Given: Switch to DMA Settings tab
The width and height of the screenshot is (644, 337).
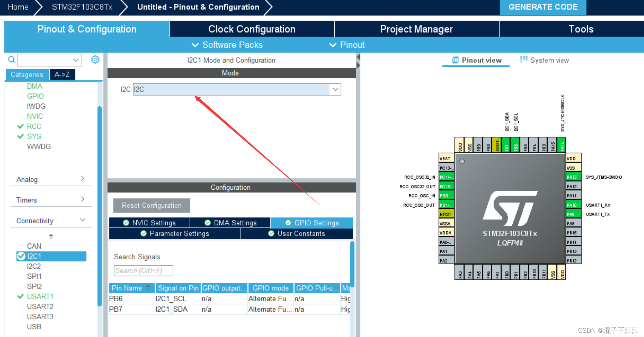Looking at the screenshot, I should pos(230,223).
